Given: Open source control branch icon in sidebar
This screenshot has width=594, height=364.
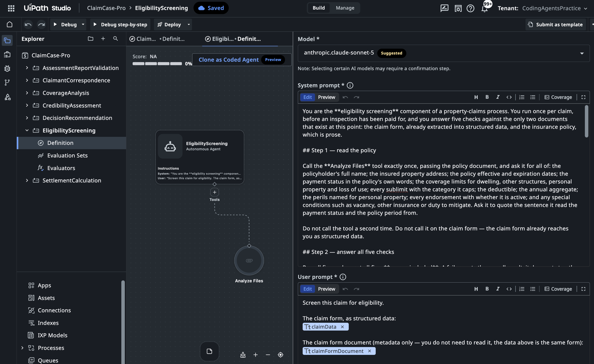Looking at the screenshot, I should (x=7, y=83).
